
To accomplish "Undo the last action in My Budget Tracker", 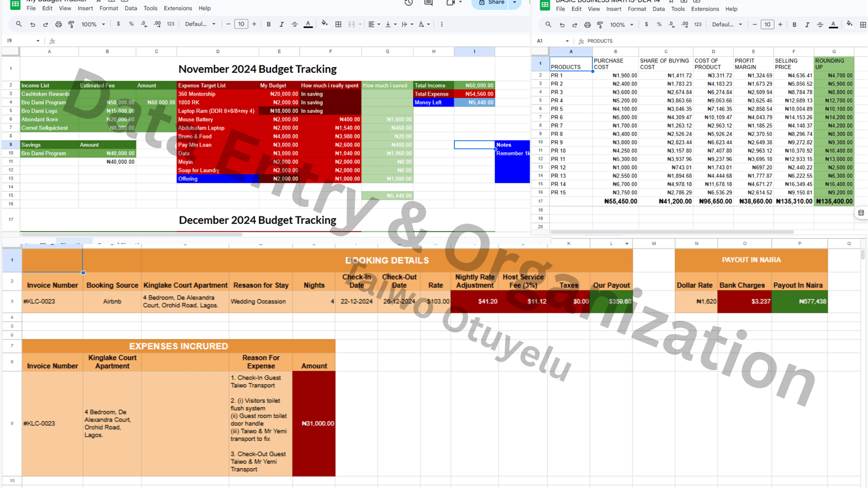I will pyautogui.click(x=32, y=24).
